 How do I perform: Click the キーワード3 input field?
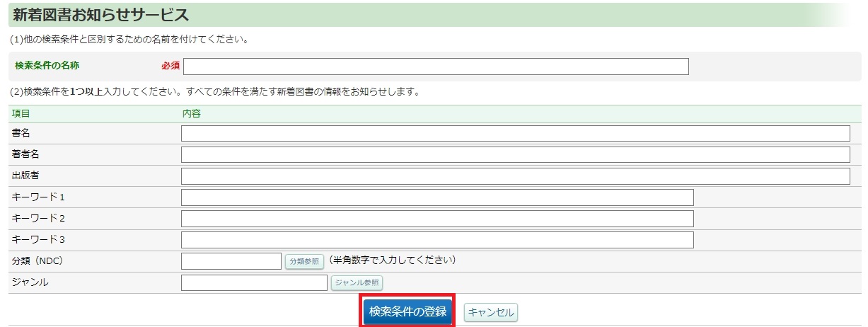tap(437, 240)
